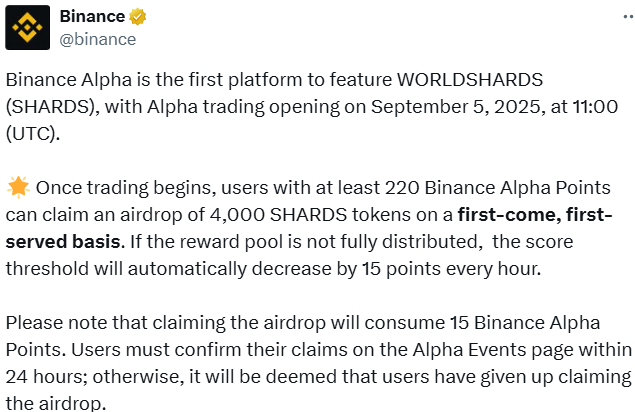Select the (SHARDS) ticker text
This screenshot has height=412, width=635.
(x=51, y=107)
